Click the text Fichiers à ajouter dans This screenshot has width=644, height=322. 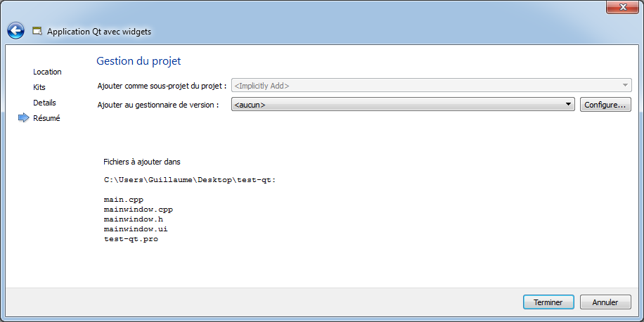tap(142, 162)
